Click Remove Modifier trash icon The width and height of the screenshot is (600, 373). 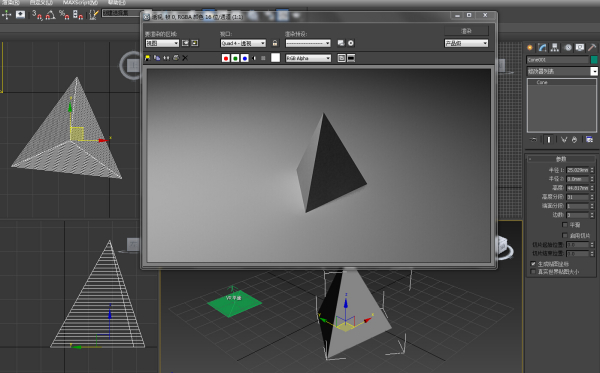574,140
